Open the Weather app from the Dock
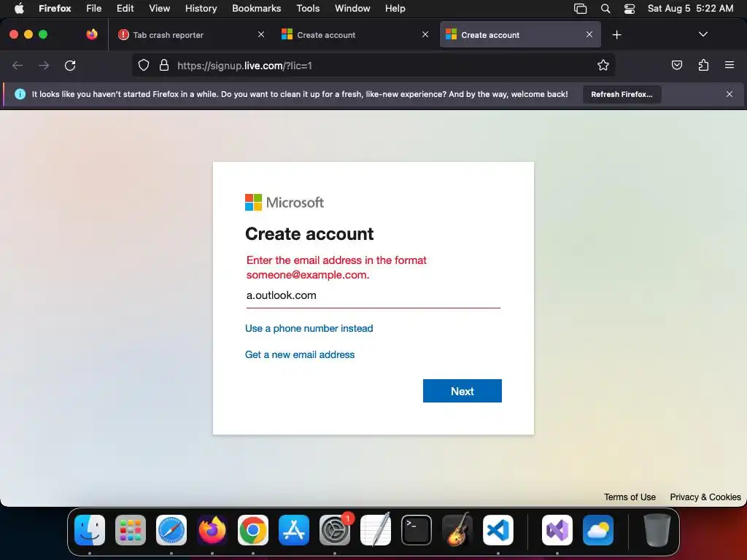 click(598, 530)
